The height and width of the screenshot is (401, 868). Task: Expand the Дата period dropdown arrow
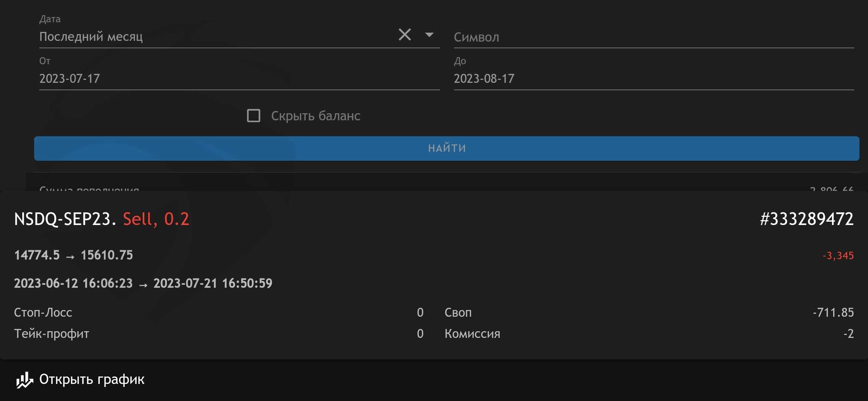point(429,35)
